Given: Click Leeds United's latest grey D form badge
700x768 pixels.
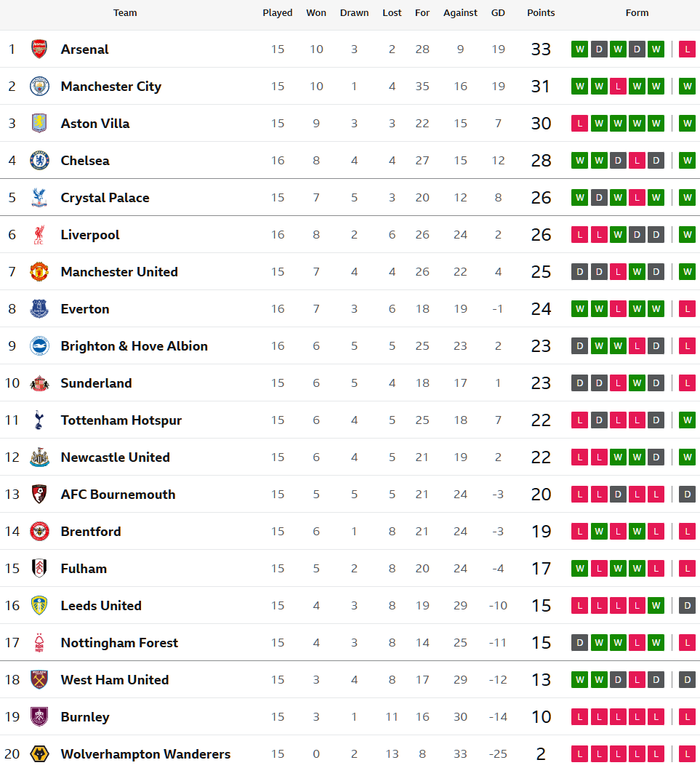Looking at the screenshot, I should (687, 606).
